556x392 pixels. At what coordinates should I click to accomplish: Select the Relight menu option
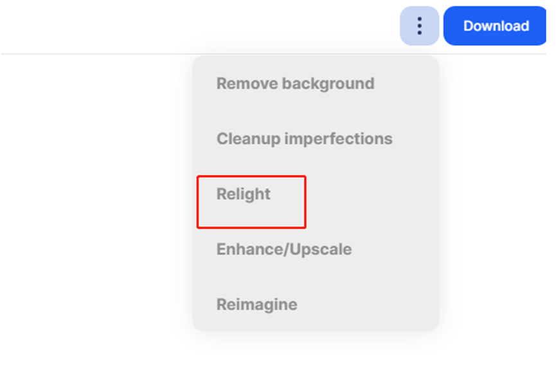[x=244, y=194]
